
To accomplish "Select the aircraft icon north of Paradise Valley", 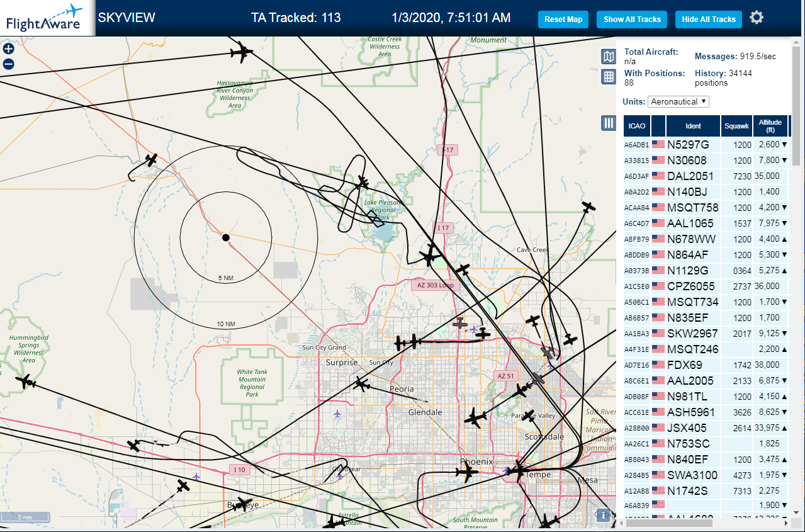I will [520, 390].
